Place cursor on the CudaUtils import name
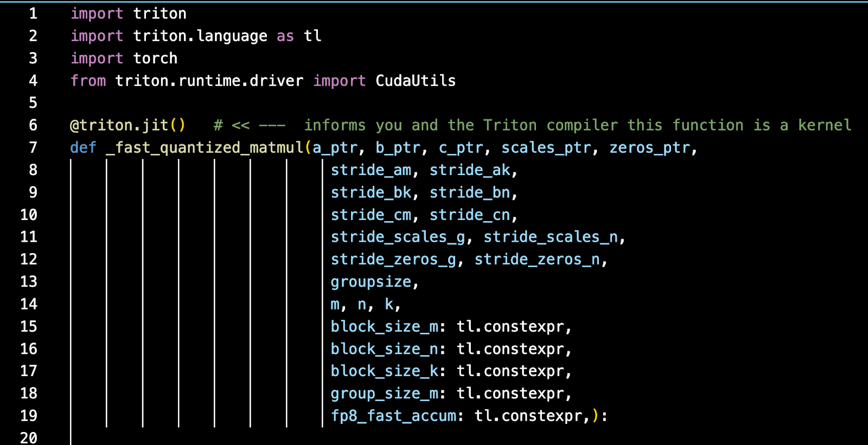 coord(415,81)
